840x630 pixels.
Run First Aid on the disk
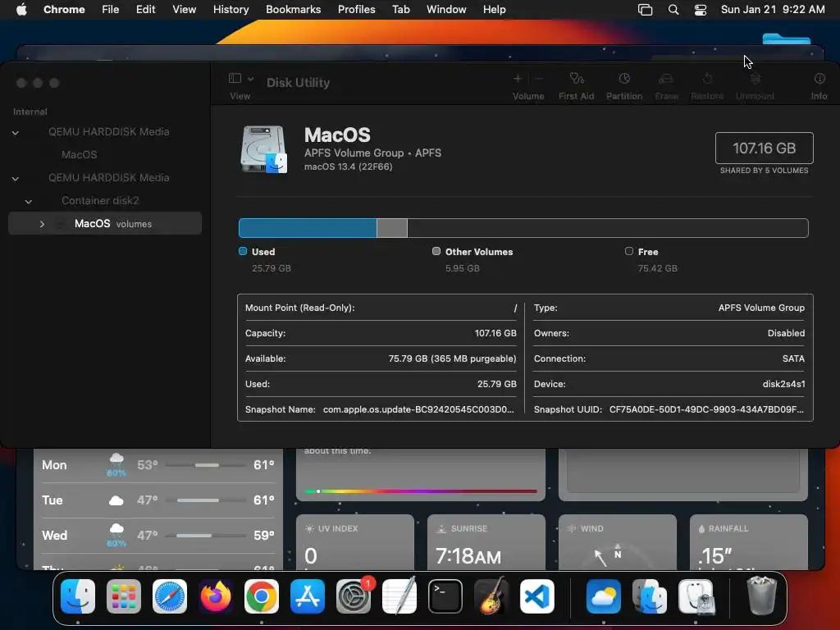coord(577,85)
